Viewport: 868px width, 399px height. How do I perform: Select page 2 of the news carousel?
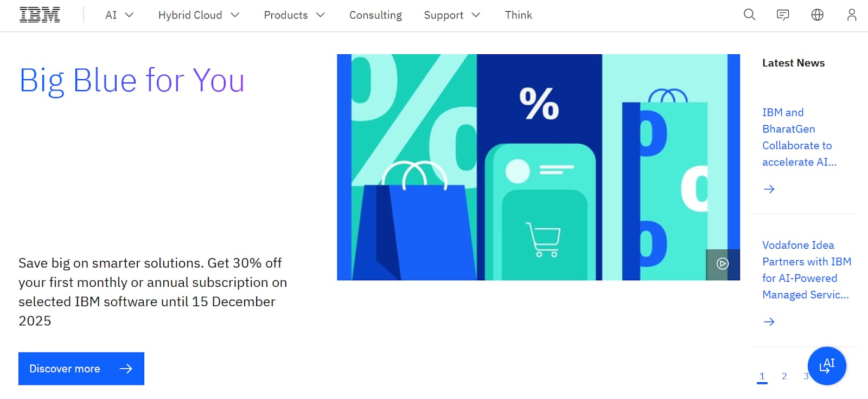point(784,376)
